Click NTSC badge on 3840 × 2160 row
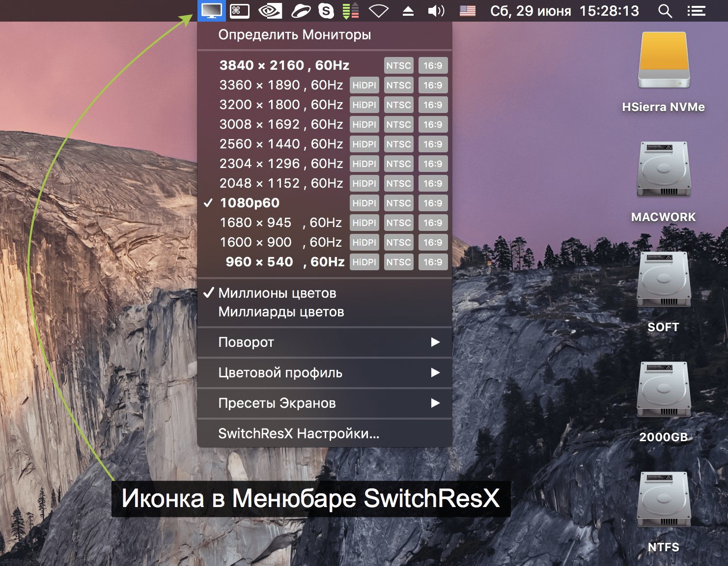728x566 pixels. [x=398, y=65]
